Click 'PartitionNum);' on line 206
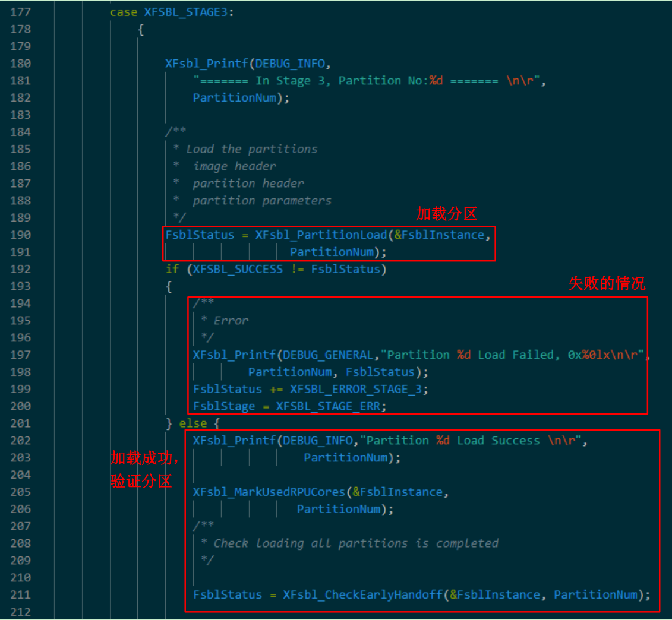 (x=345, y=509)
